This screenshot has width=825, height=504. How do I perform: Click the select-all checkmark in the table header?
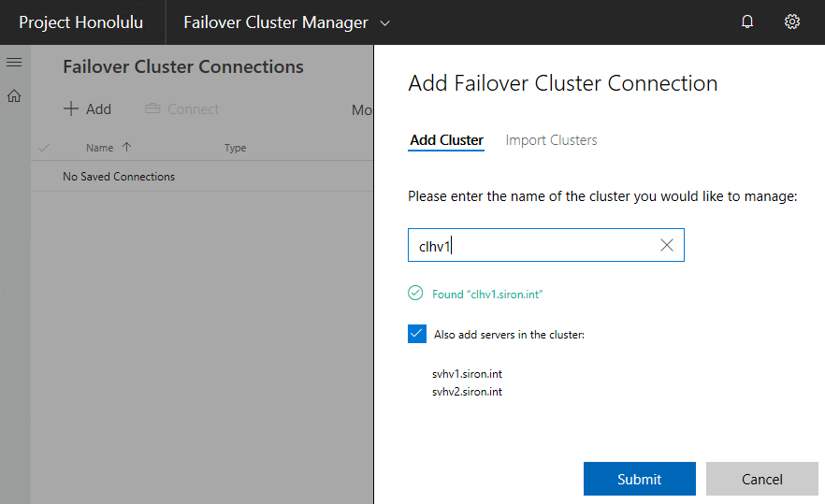click(x=44, y=148)
